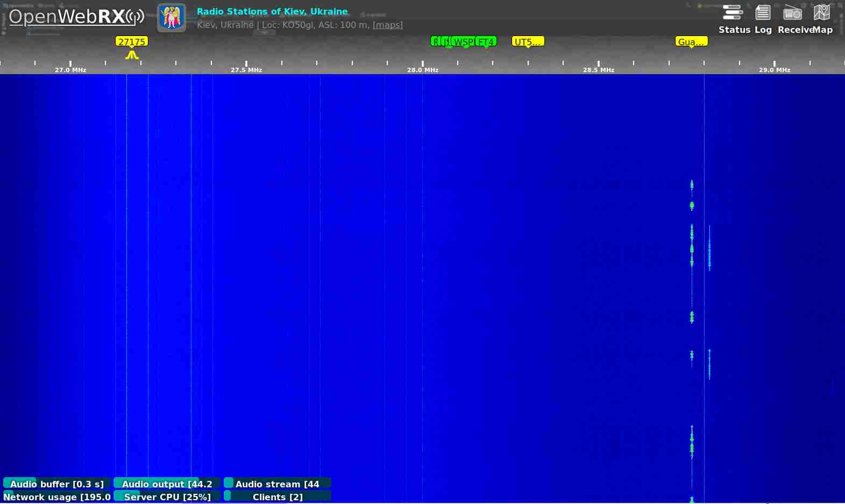The width and height of the screenshot is (845, 504).
Task: Select the WSPR bookmark label
Action: tap(463, 41)
